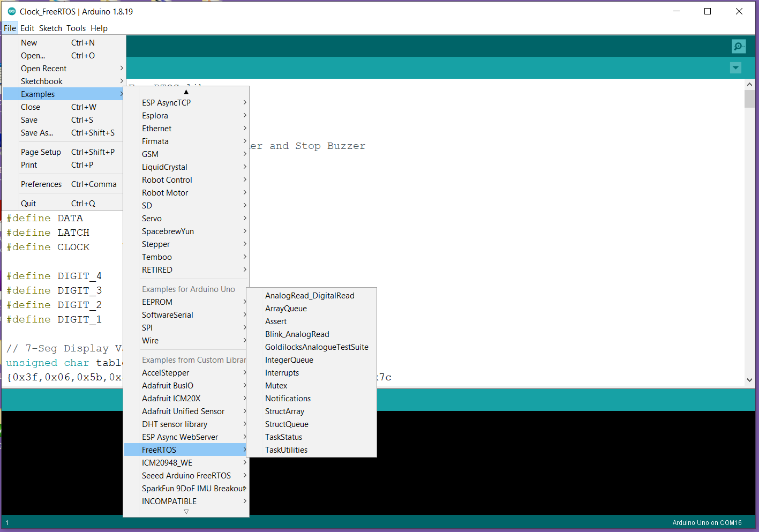Open Seeed Arduino FreeRTOS examples
The height and width of the screenshot is (532, 759).
(x=186, y=476)
